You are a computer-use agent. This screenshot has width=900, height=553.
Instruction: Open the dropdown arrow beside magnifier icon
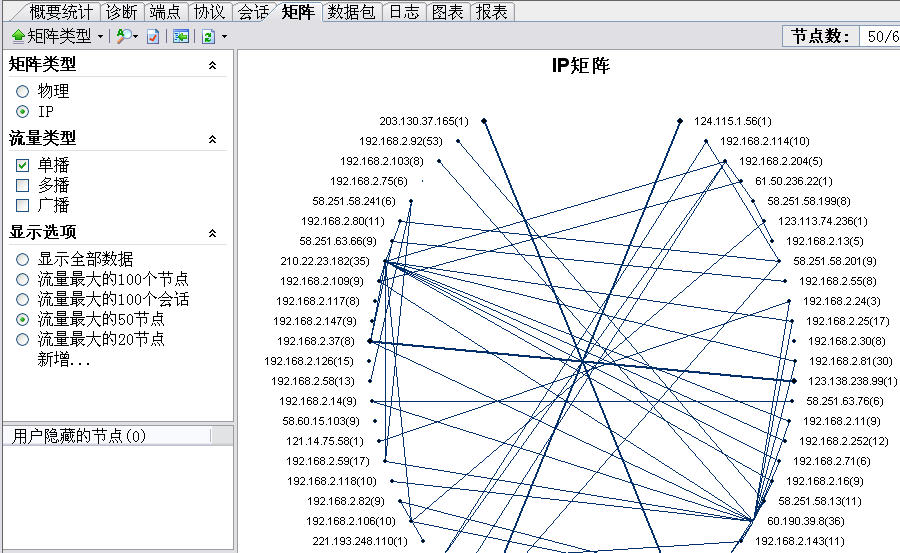[135, 36]
